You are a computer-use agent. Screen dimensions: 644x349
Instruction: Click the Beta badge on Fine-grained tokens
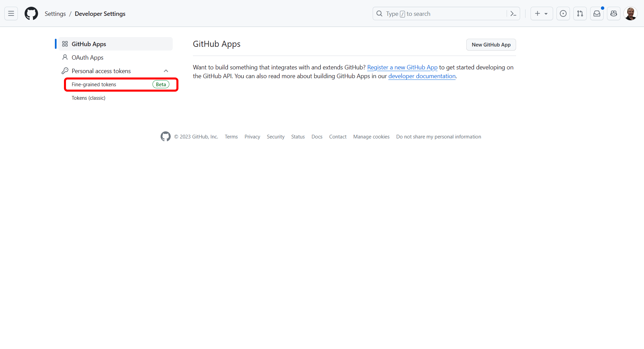[x=161, y=84]
